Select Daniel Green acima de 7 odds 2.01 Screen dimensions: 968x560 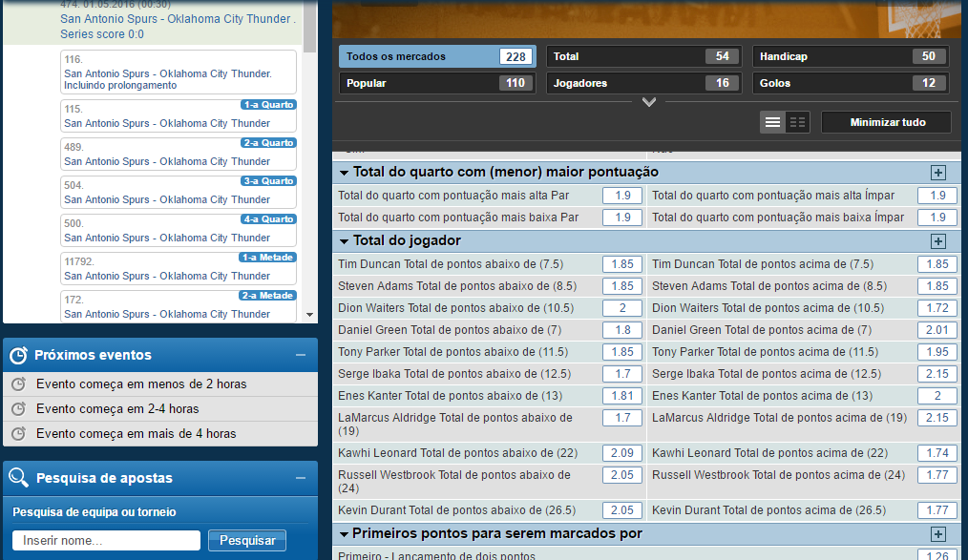point(937,330)
